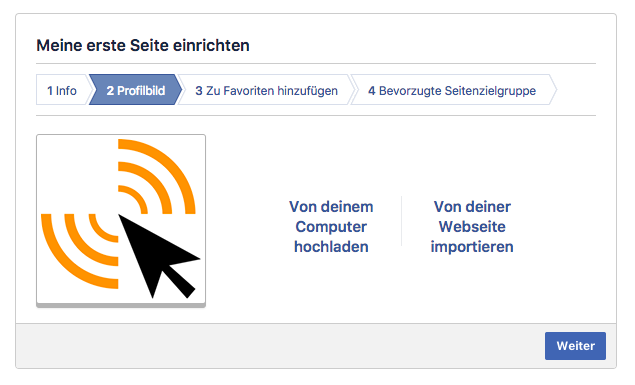Click the Weiter button
Viewport: 635px width, 385px height.
(575, 346)
